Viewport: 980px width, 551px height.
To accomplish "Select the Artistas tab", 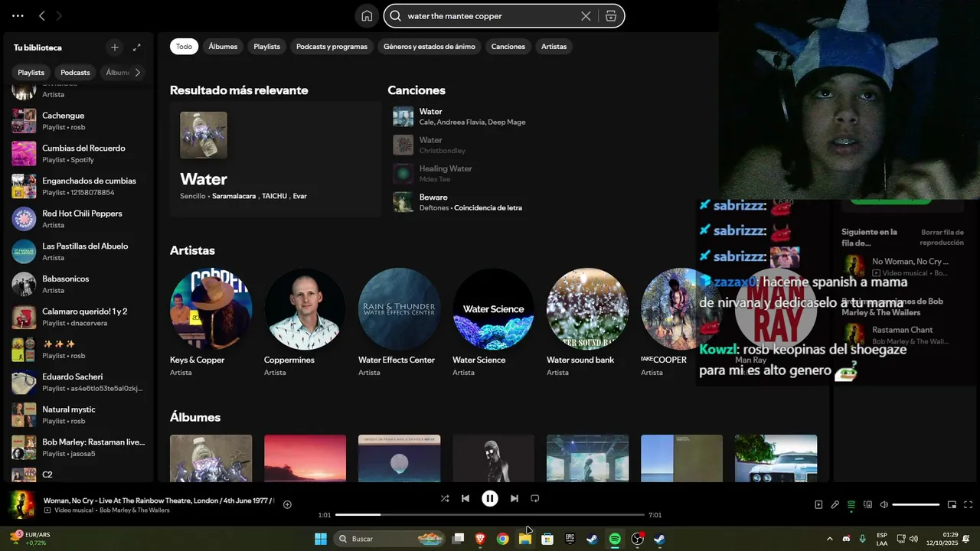I will click(x=554, y=47).
